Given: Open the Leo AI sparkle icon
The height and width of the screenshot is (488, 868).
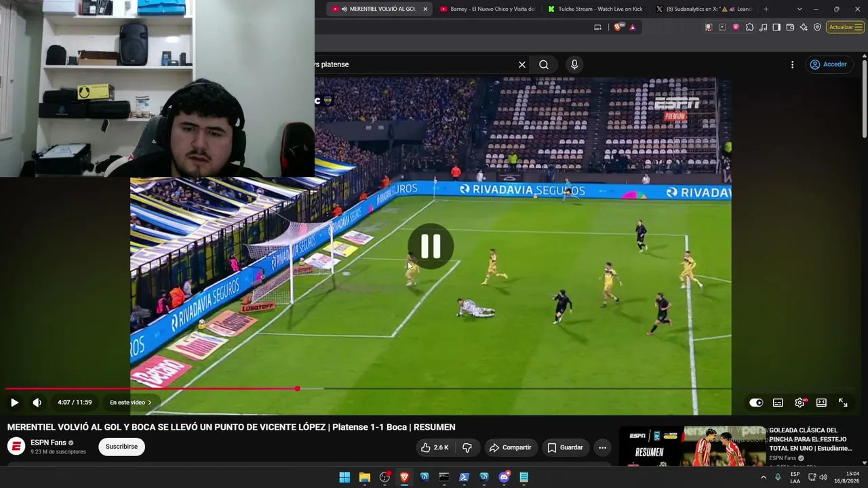Looking at the screenshot, I should (804, 27).
